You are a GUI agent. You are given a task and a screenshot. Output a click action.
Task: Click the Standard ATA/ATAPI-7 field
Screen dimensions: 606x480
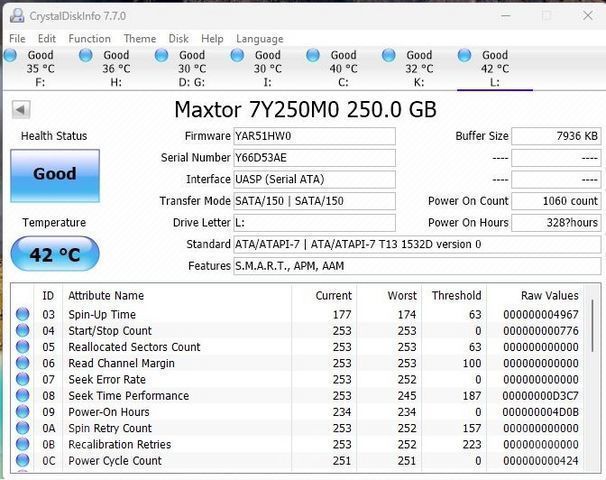pos(417,244)
